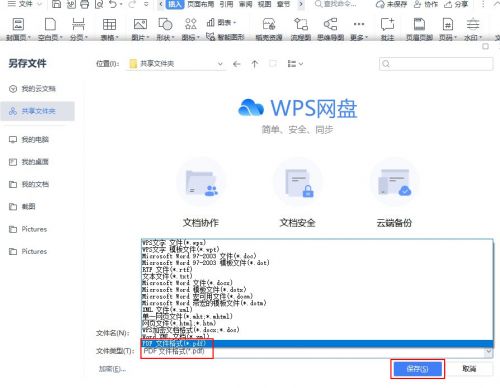Click the save (floppy disk) icon
The width and height of the screenshot is (500, 388).
click(x=57, y=4)
